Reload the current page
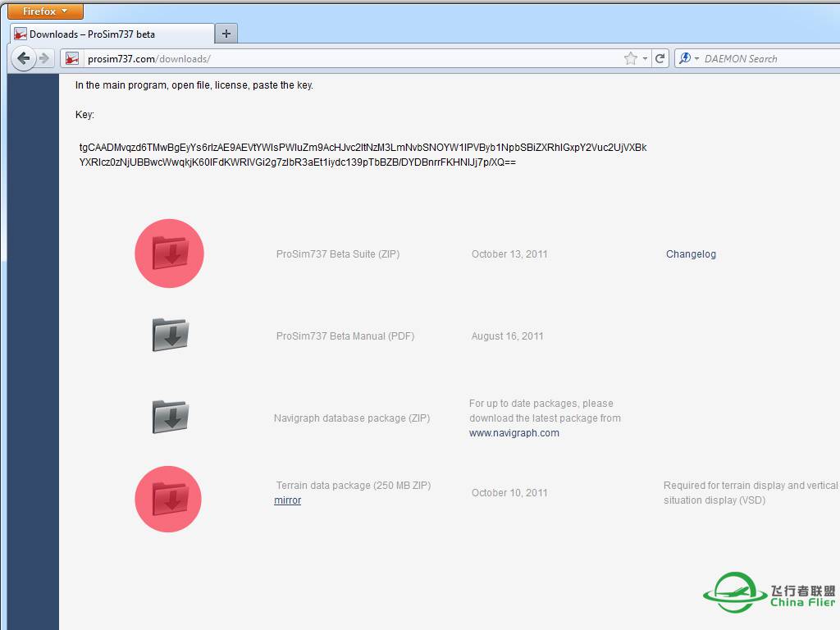The width and height of the screenshot is (840, 630). 660,58
